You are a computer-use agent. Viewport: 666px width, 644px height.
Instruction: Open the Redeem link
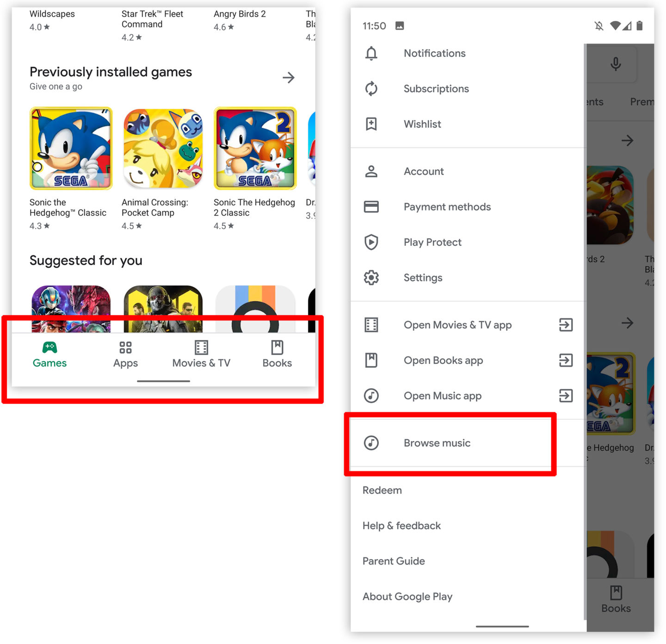tap(382, 490)
